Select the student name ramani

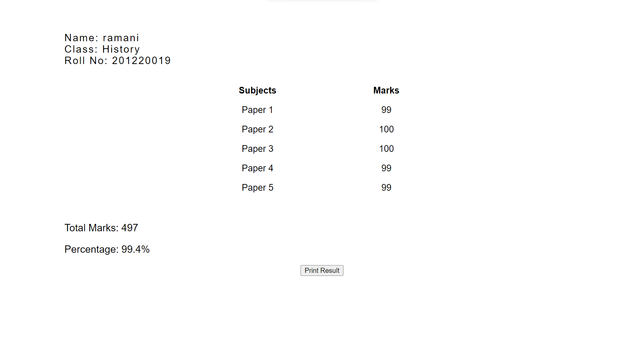click(x=121, y=38)
